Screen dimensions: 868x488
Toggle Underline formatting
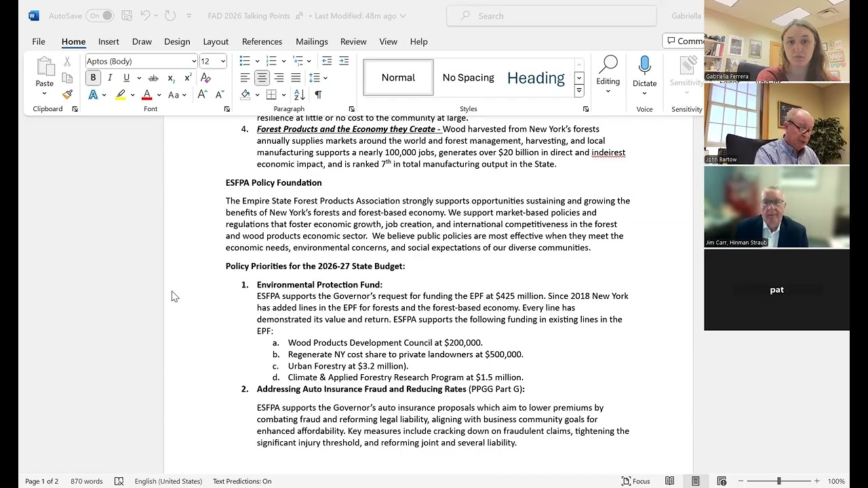(x=126, y=78)
